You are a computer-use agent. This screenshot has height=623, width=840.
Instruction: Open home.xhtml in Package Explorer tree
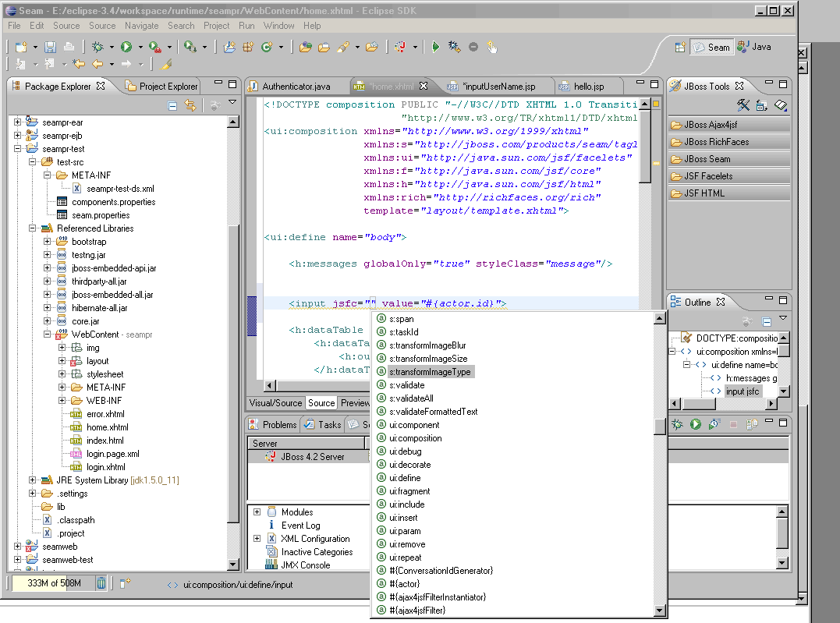tap(108, 427)
